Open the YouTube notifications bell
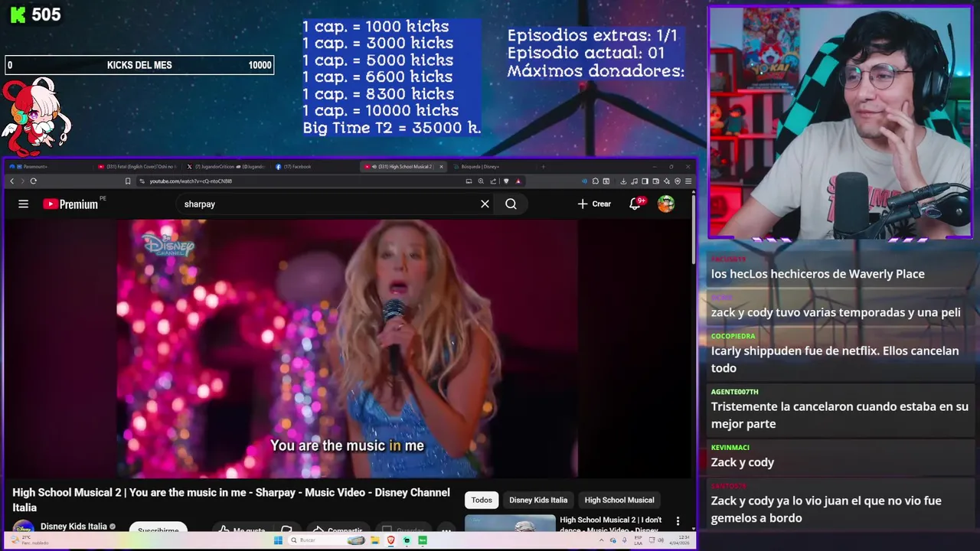The width and height of the screenshot is (980, 551). [x=635, y=204]
